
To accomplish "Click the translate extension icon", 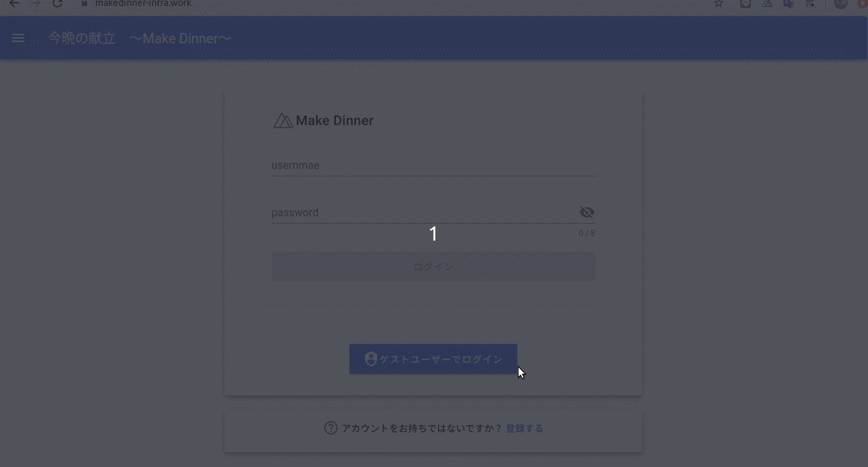I will point(788,3).
